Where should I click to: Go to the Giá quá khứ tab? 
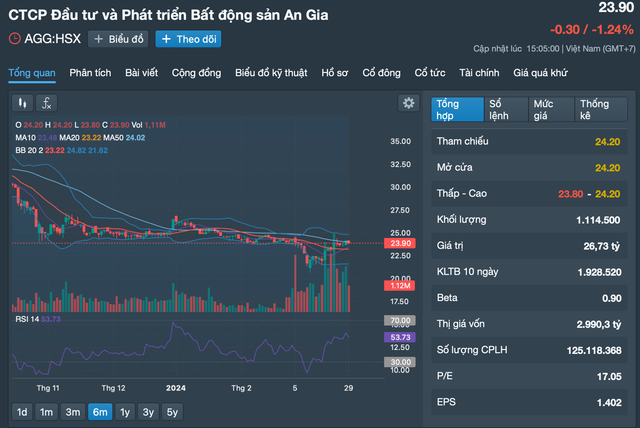pos(540,73)
